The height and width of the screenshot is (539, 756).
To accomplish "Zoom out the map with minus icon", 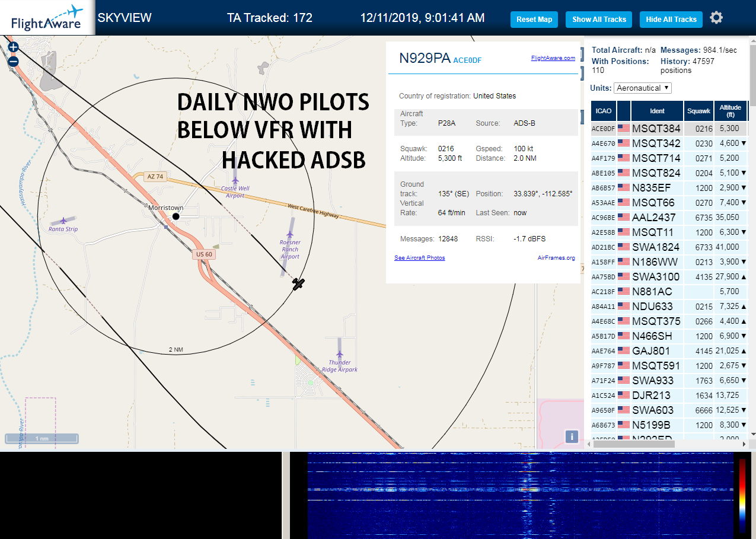I will [13, 61].
